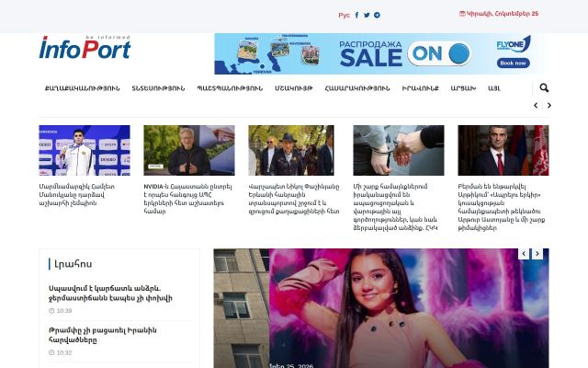Click the clock icon next to 10:32
Screen dimensions: 588x368
pos(51,352)
